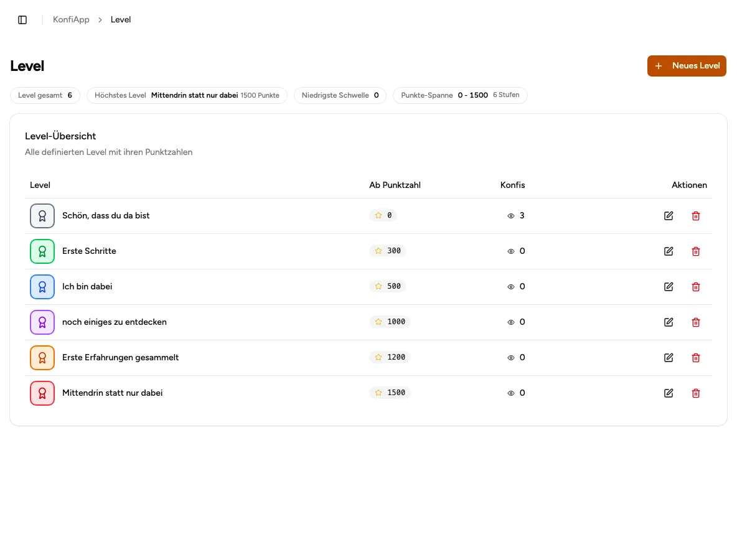Viewport: 737px width, 560px height.
Task: Click the gray badge icon for 'Schön, dass du da bist'
Action: (x=42, y=216)
